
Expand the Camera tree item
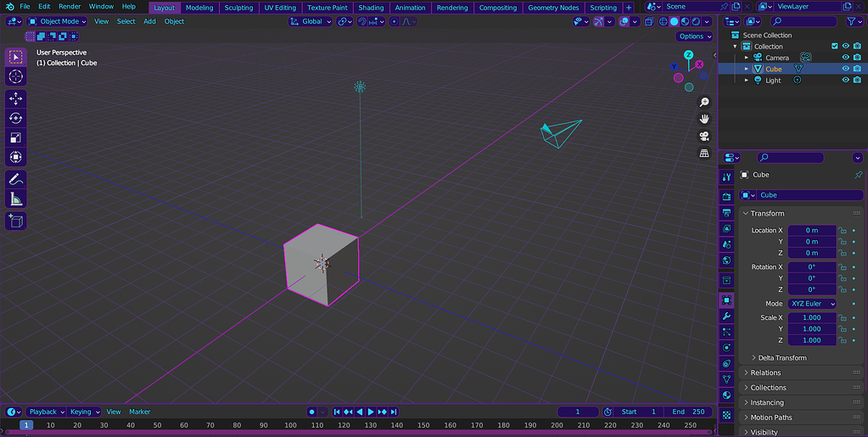click(746, 58)
